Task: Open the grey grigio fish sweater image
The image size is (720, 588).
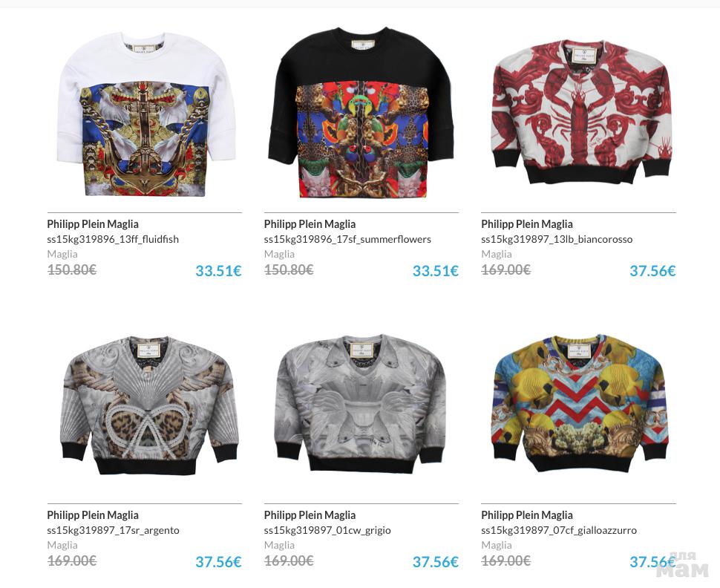Action: (361, 404)
